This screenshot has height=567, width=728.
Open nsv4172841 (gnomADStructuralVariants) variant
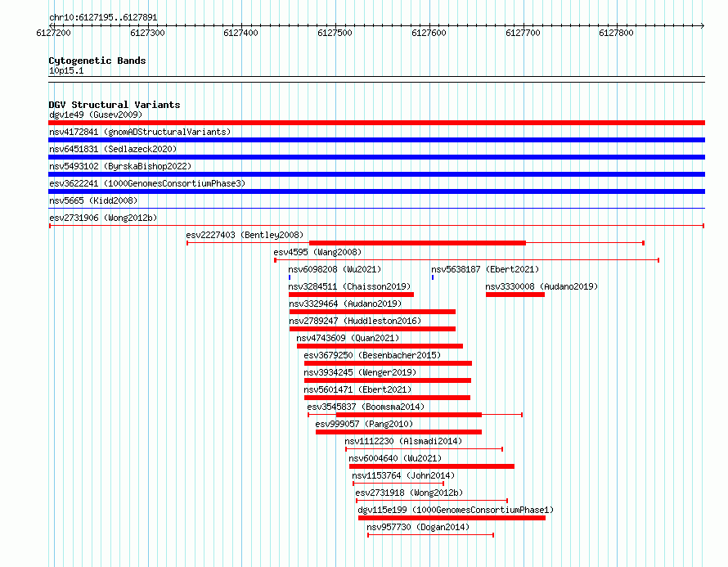point(140,132)
